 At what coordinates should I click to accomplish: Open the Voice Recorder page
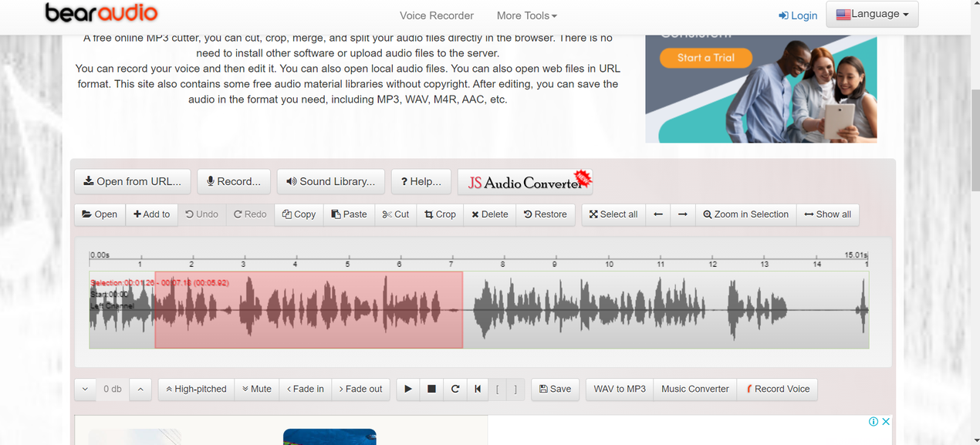click(437, 15)
